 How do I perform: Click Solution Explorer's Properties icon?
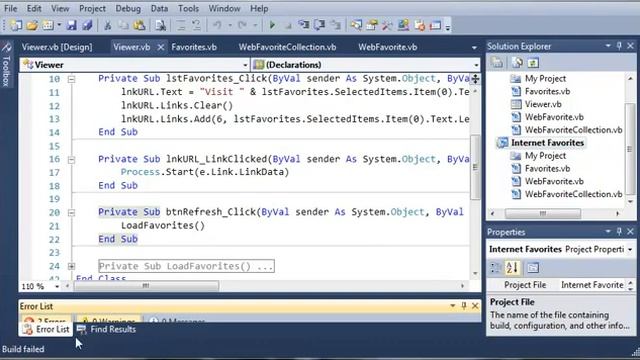(x=497, y=62)
